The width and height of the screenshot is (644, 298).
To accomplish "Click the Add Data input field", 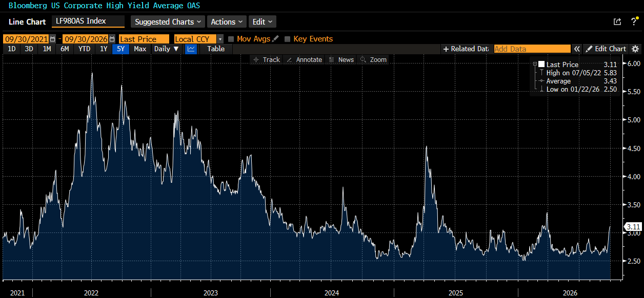I will pyautogui.click(x=532, y=49).
